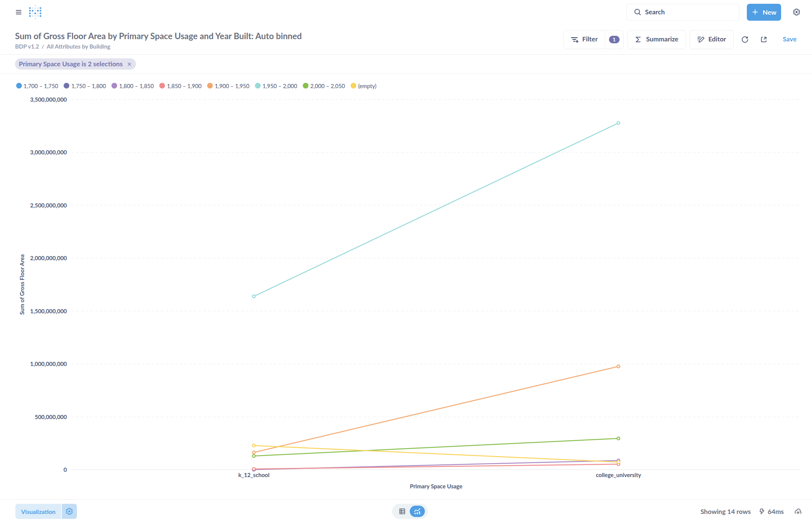The image size is (812, 523).
Task: Open the hamburger sidebar menu
Action: (x=18, y=12)
